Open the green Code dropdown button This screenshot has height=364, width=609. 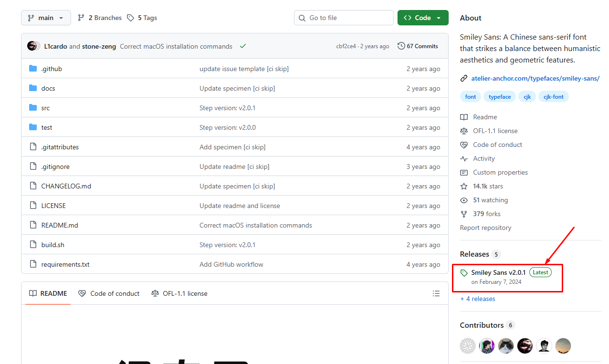point(423,18)
